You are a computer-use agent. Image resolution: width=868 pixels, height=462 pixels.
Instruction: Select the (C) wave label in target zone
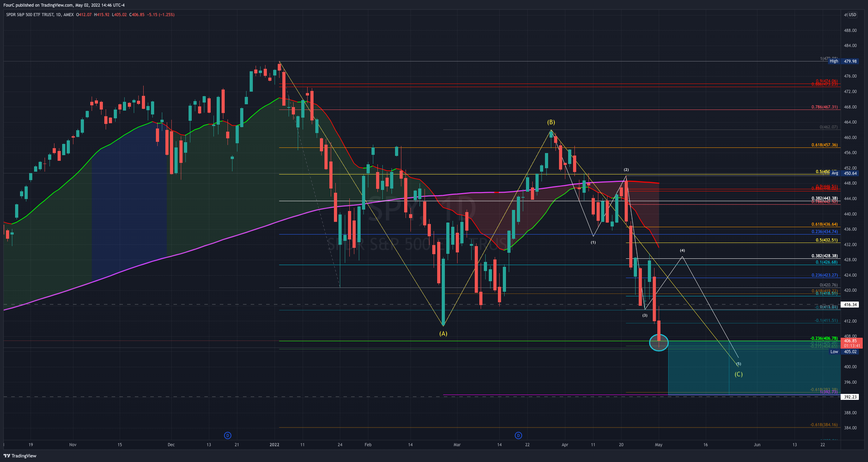pos(739,374)
